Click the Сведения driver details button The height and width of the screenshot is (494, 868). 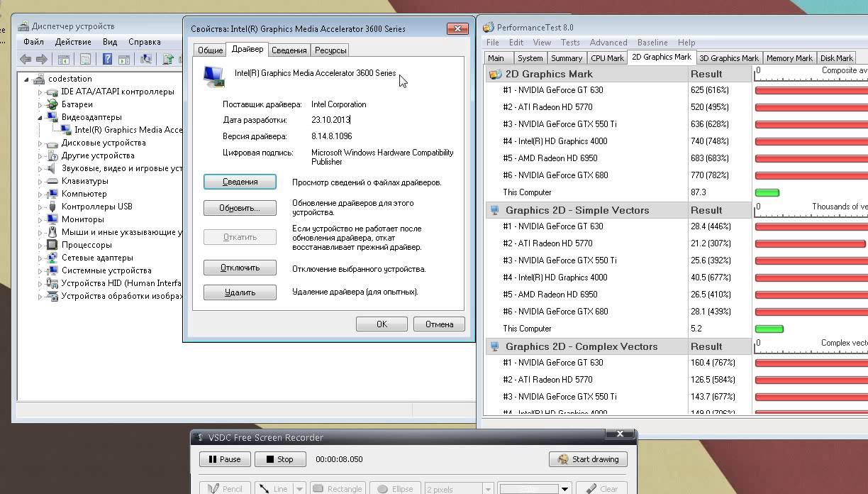tap(240, 182)
